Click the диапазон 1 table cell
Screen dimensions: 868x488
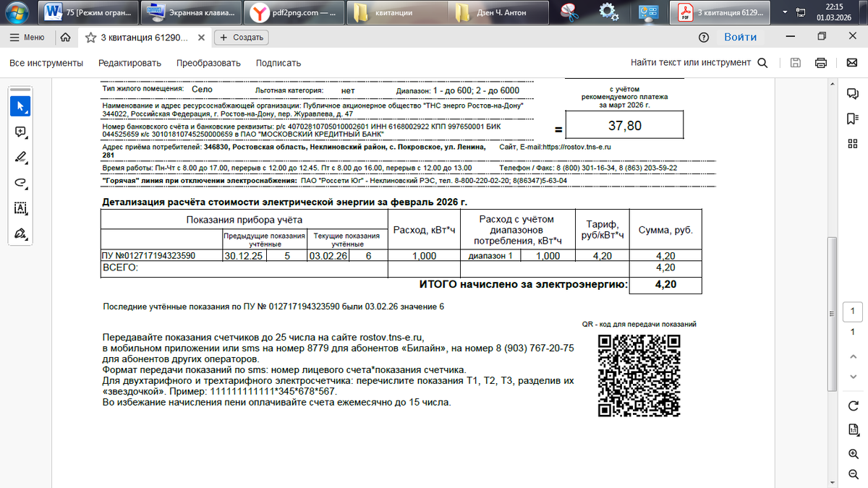[490, 256]
